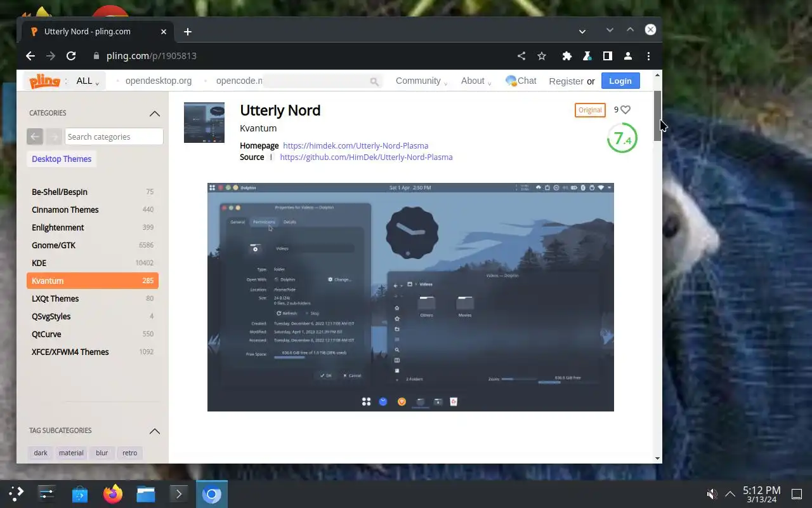Open the himdek.com Homepage link
This screenshot has height=508, width=812.
pyautogui.click(x=355, y=145)
